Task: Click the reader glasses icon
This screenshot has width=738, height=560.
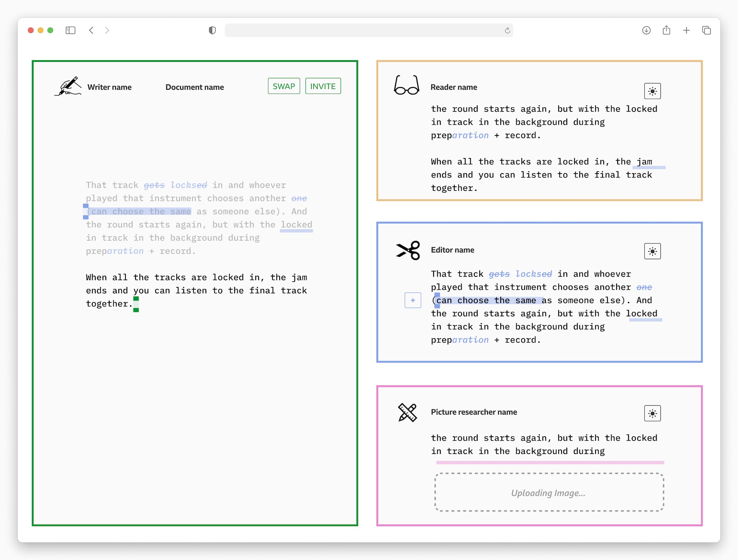Action: click(x=406, y=85)
